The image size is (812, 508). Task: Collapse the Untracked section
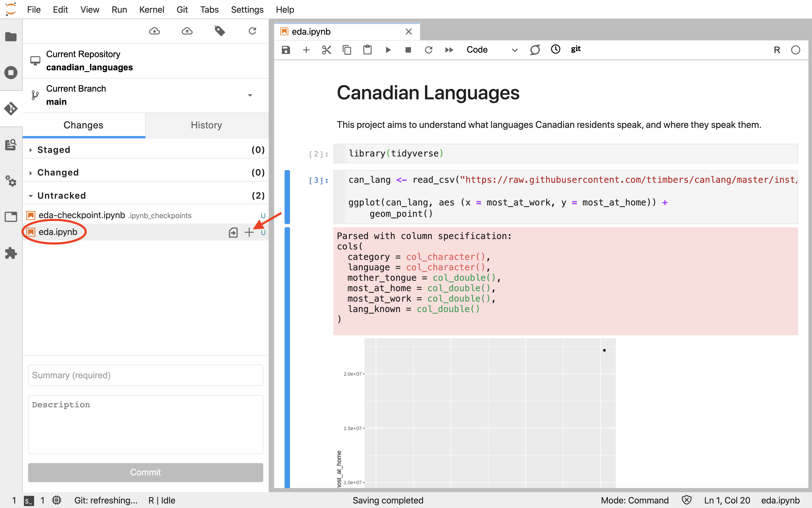(146, 195)
